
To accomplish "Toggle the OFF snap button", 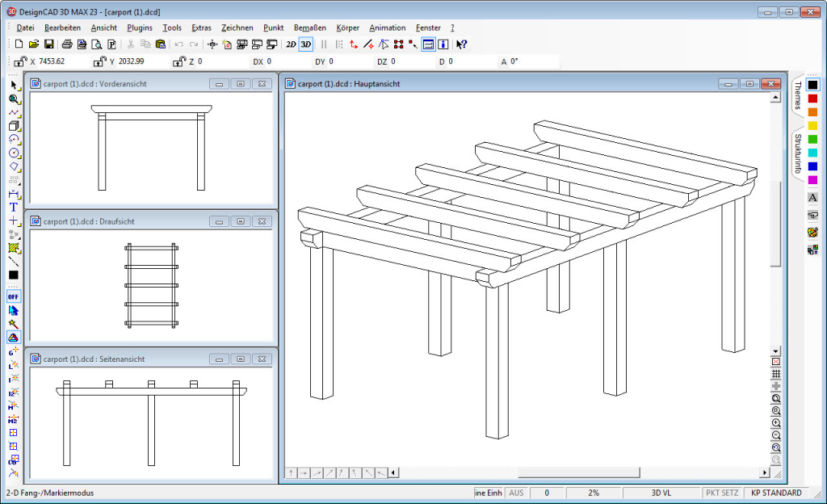I will click(14, 296).
